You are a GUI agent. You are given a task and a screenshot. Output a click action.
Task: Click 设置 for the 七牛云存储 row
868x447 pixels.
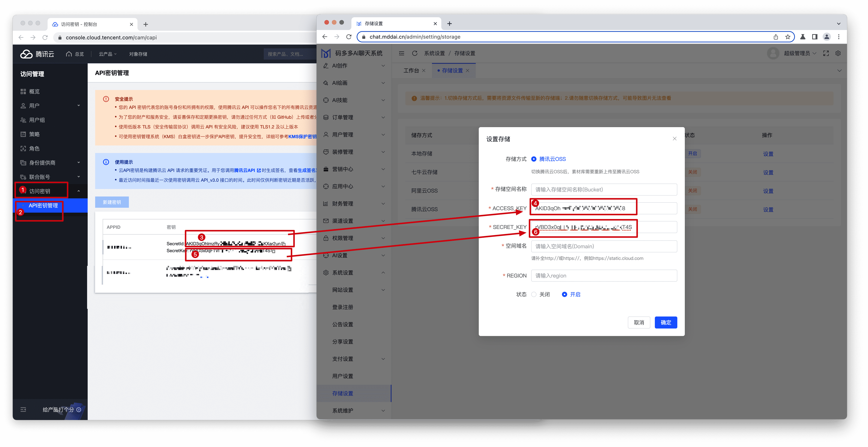tap(768, 172)
